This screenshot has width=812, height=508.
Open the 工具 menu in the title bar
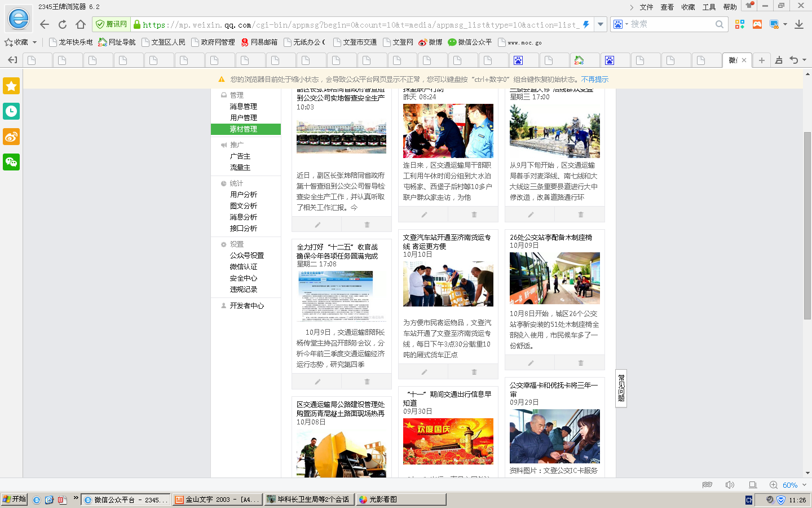click(x=709, y=7)
